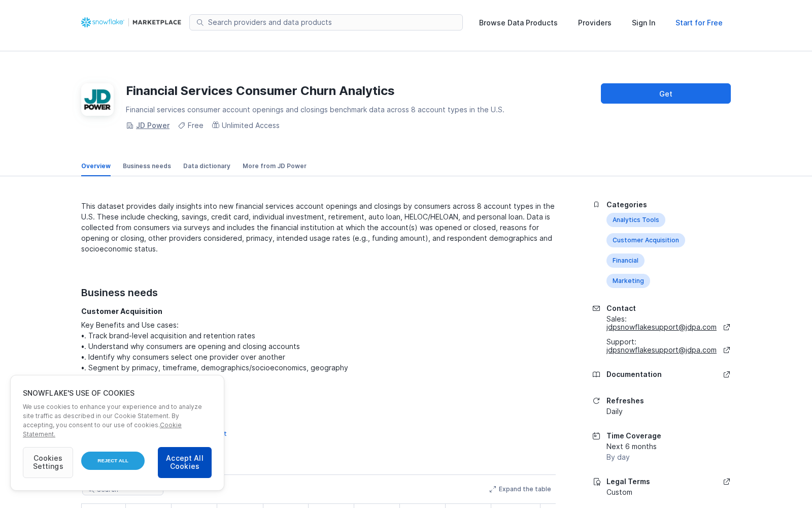Open the Legal Terms external link icon
This screenshot has height=508, width=812.
[727, 482]
